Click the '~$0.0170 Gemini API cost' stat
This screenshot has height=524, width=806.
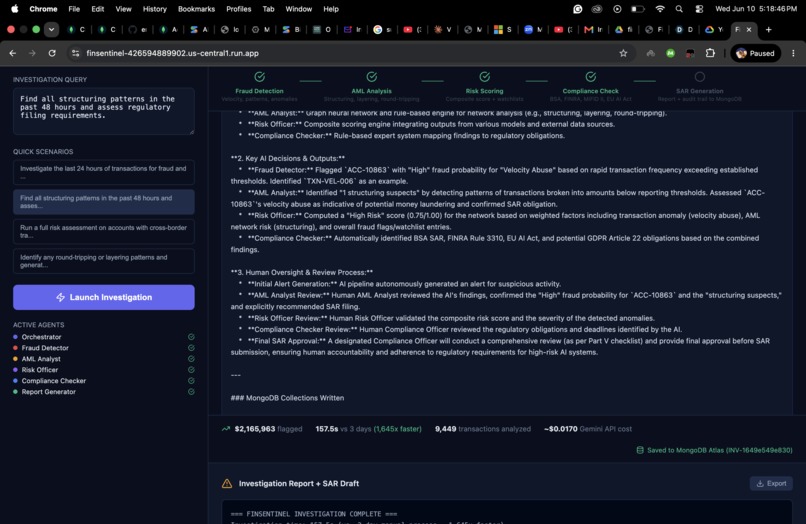click(588, 428)
